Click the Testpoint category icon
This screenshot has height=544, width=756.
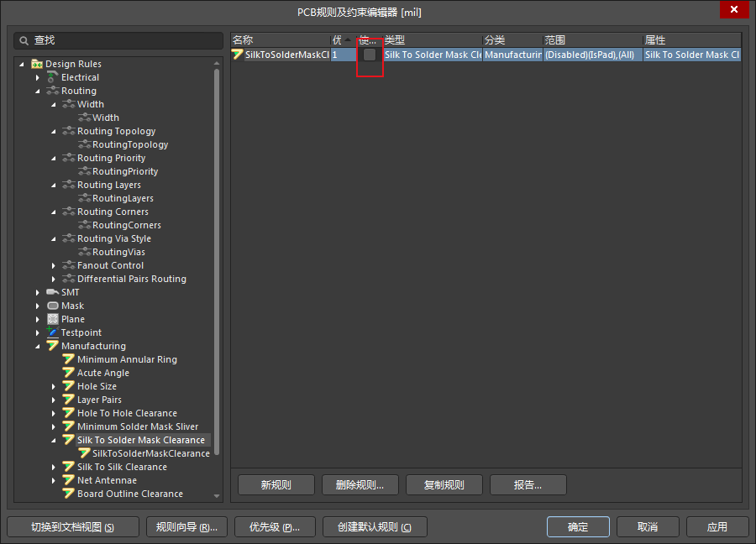[x=52, y=332]
